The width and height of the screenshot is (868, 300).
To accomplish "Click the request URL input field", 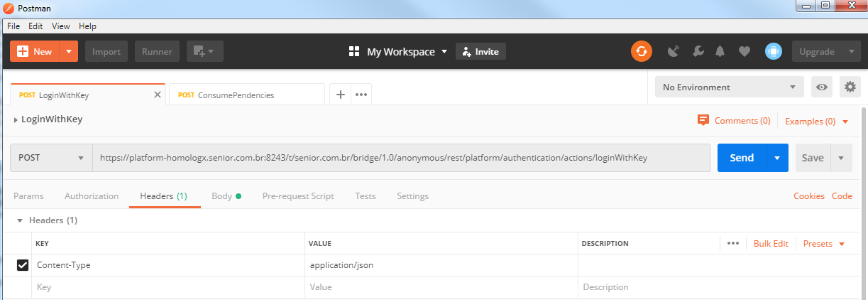I will tap(401, 158).
